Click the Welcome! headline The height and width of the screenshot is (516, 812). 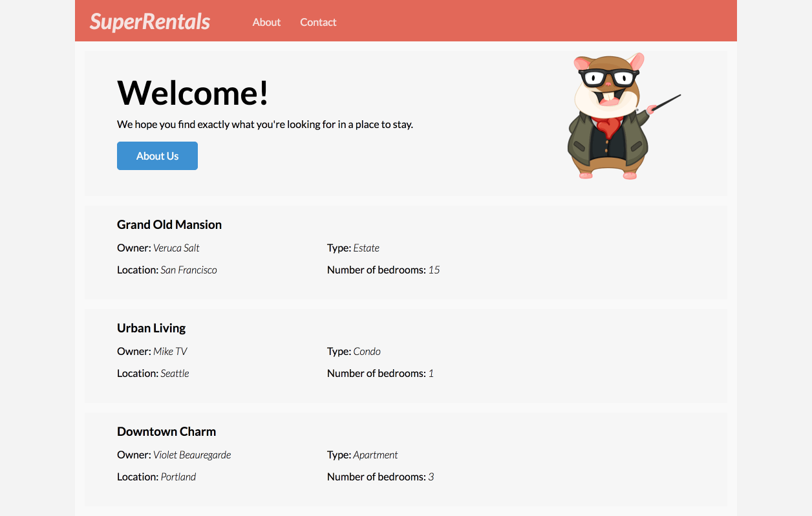click(191, 92)
